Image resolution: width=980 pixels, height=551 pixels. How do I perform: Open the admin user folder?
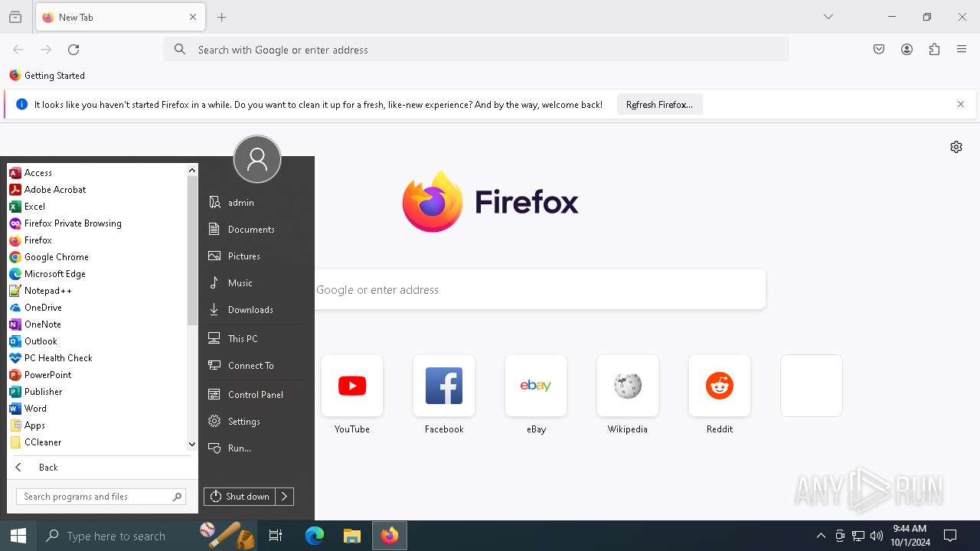[x=256, y=203]
